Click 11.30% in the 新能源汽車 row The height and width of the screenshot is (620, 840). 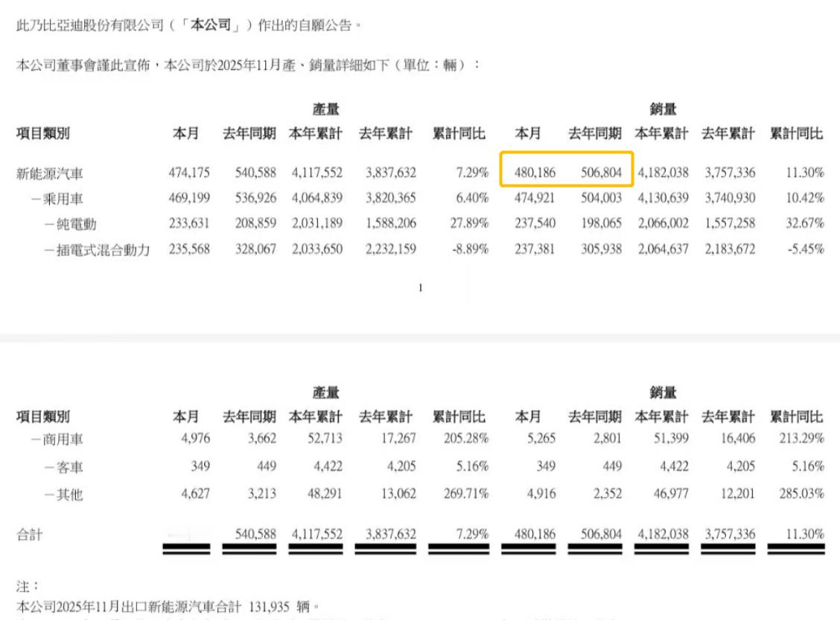pos(805,173)
